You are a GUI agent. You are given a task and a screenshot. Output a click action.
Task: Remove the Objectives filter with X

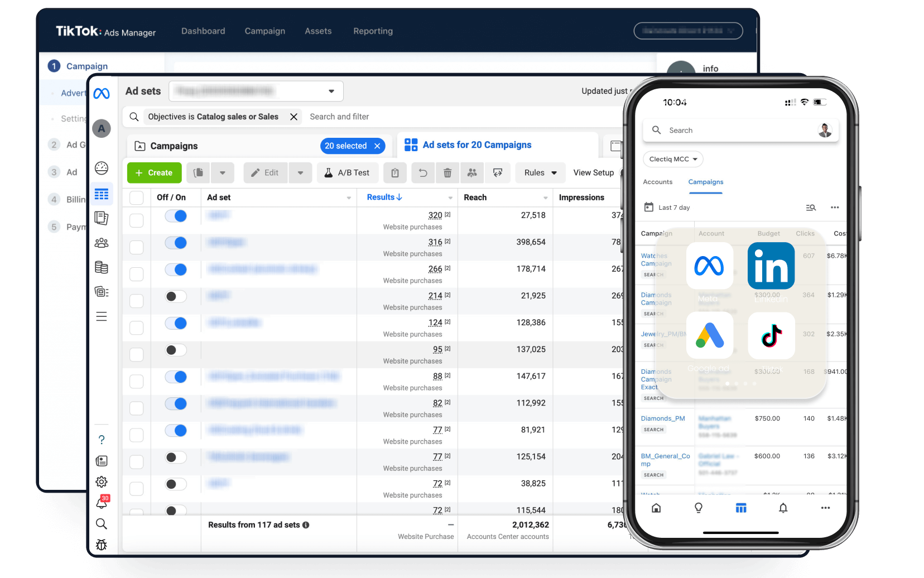pos(293,117)
